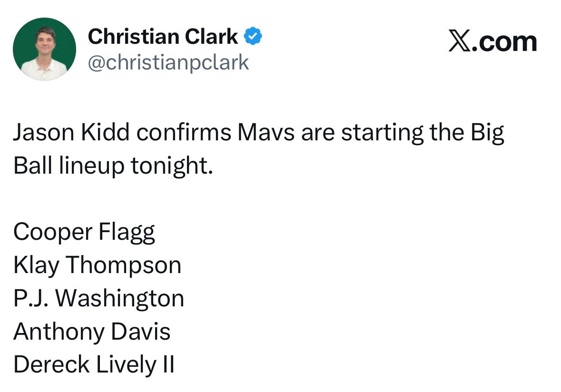Select Anthony Davis in the lineup list
Screen dimensions: 561x392
(92, 332)
